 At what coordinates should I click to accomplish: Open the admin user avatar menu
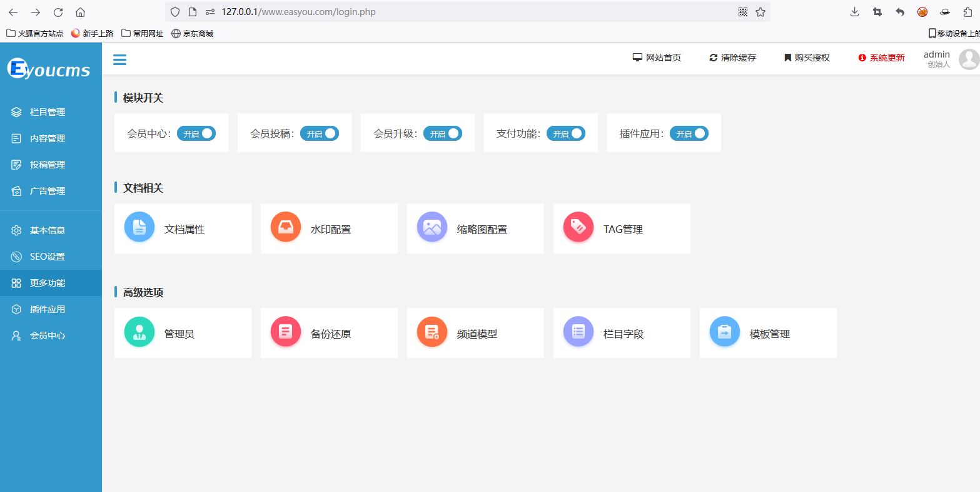tap(969, 59)
